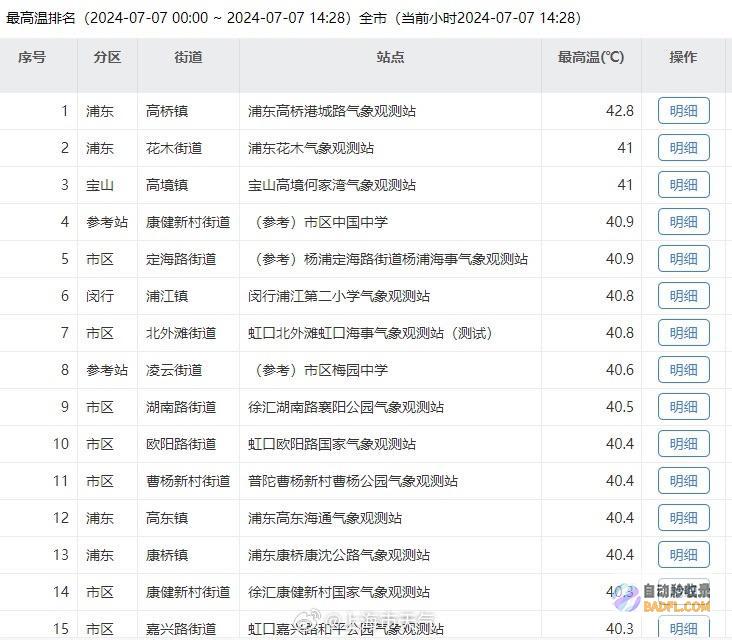732x640 pixels.
Task: Open 明细 for 浦东花木气象观测站
Action: (683, 148)
